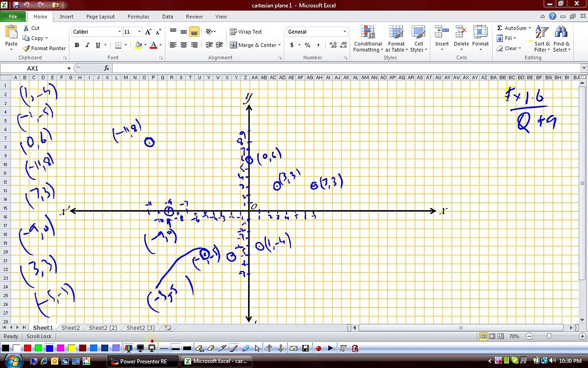This screenshot has height=368, width=588.
Task: Open the Fill dropdown
Action: click(x=506, y=38)
